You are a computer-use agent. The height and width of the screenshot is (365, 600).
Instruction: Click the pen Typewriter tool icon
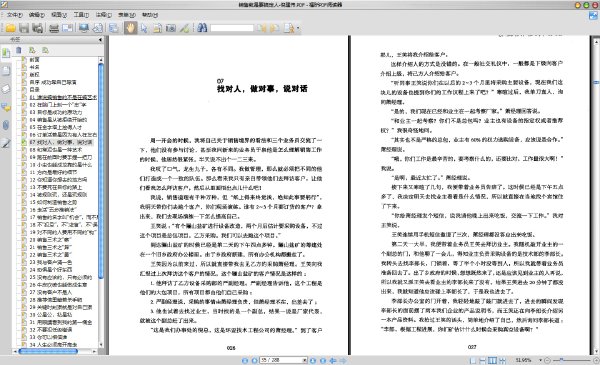coord(184,28)
